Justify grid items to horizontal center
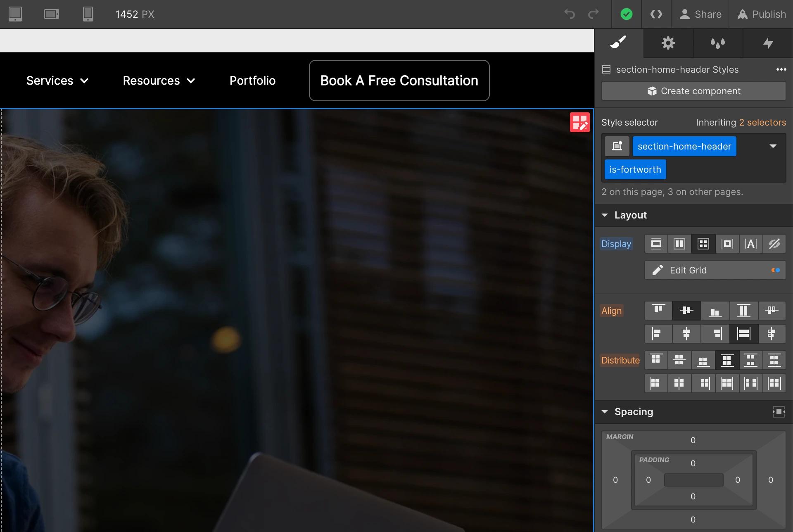The image size is (793, 532). tap(686, 333)
